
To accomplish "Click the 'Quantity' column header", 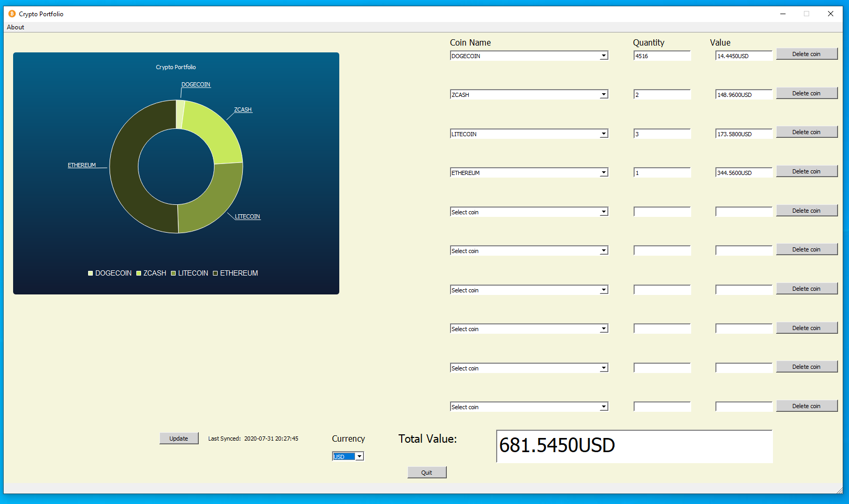I will 649,42.
